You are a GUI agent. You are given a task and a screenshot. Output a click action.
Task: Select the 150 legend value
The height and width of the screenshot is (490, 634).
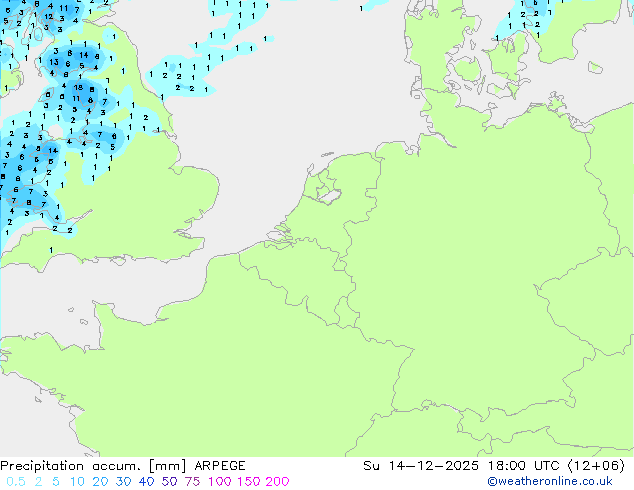point(249,482)
